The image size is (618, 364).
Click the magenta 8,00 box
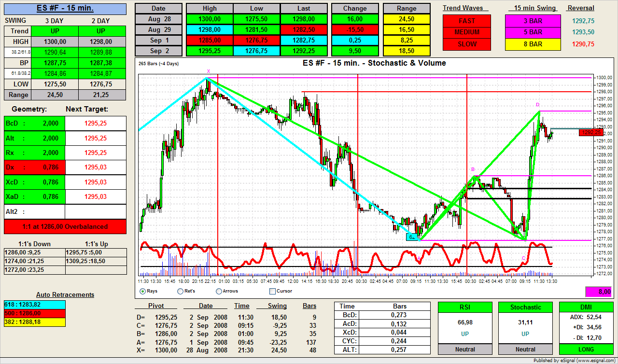pos(599,292)
